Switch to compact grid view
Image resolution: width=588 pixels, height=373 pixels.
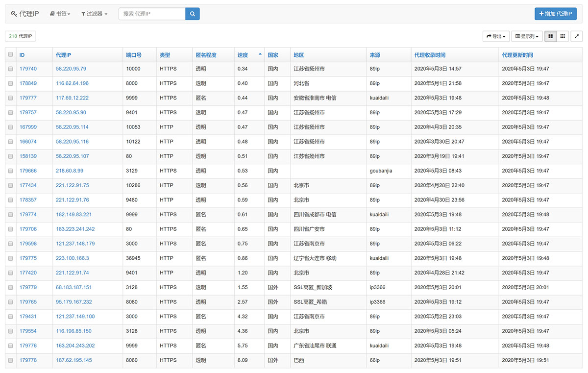click(563, 36)
